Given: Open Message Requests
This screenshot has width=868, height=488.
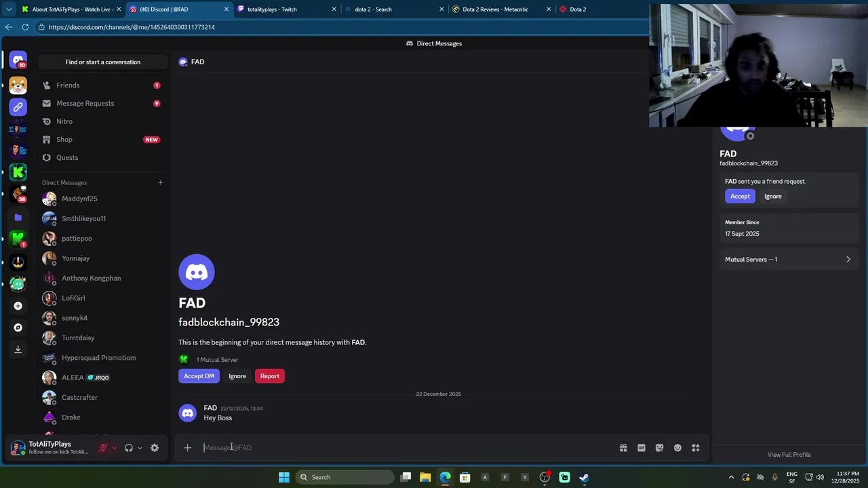Looking at the screenshot, I should [103, 103].
